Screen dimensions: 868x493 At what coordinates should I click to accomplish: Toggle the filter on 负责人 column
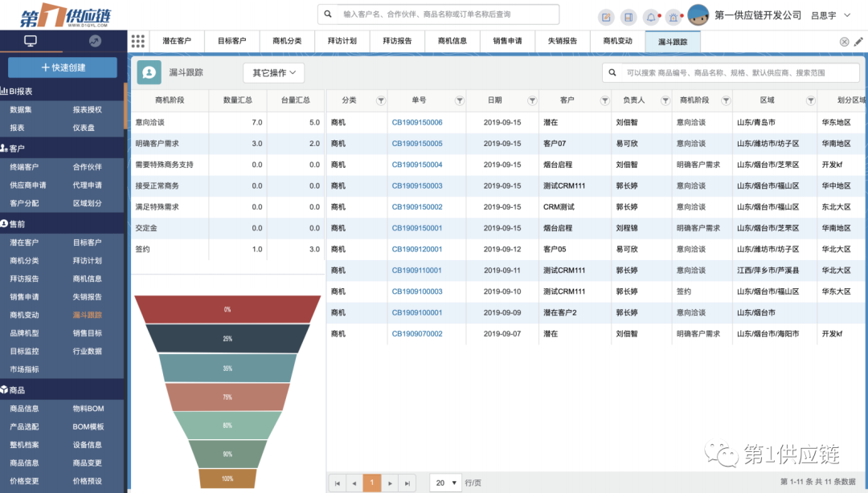[x=663, y=100]
